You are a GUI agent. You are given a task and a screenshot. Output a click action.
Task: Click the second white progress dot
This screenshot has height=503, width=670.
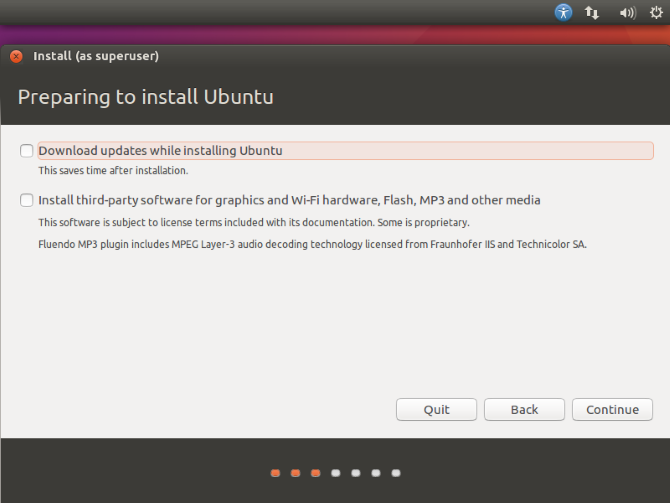pos(356,472)
